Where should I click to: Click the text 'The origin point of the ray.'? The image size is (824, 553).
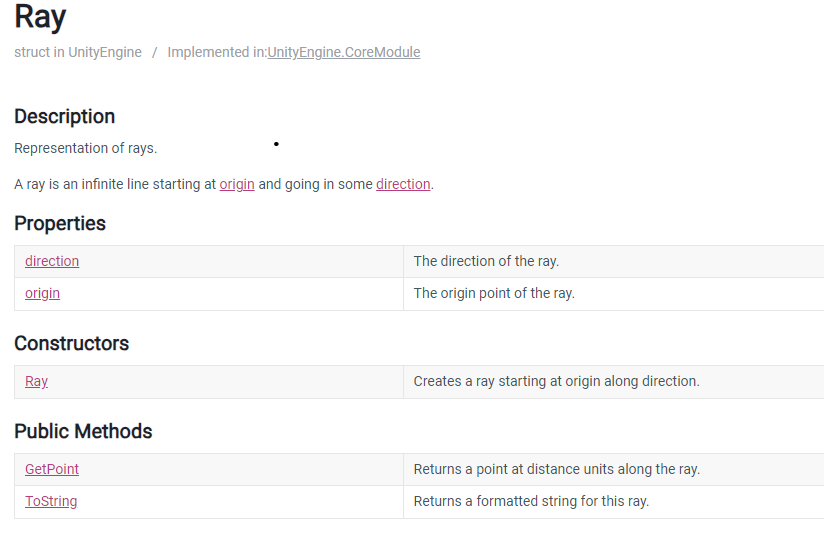click(494, 293)
